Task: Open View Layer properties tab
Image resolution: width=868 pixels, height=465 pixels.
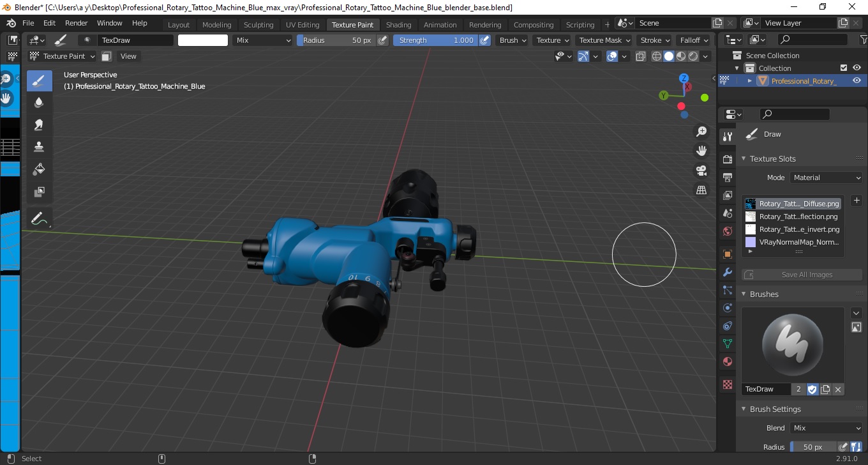Action: 727,195
